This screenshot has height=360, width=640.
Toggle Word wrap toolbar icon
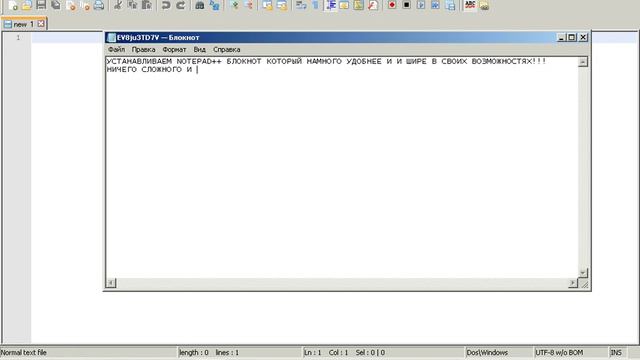point(301,5)
